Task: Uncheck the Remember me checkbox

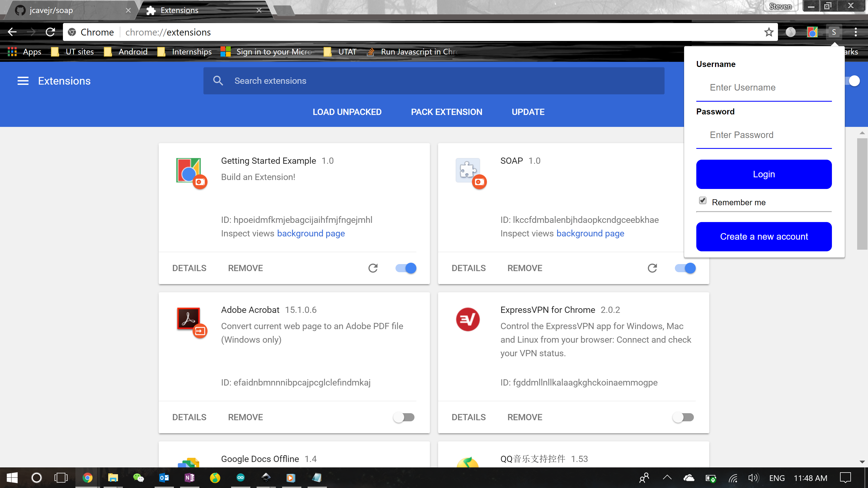Action: [703, 201]
